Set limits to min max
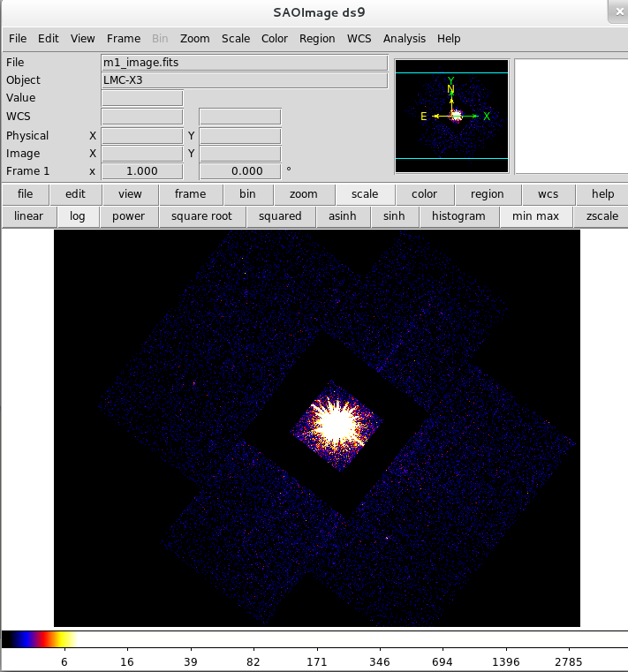Viewport: 628px width, 672px height. point(535,216)
